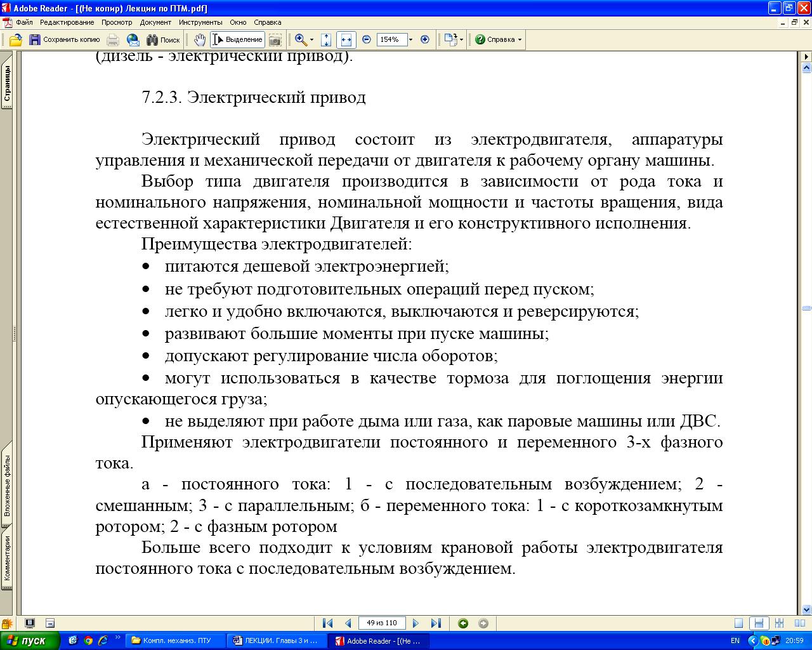
Task: Click the Open file folder icon
Action: 16,39
